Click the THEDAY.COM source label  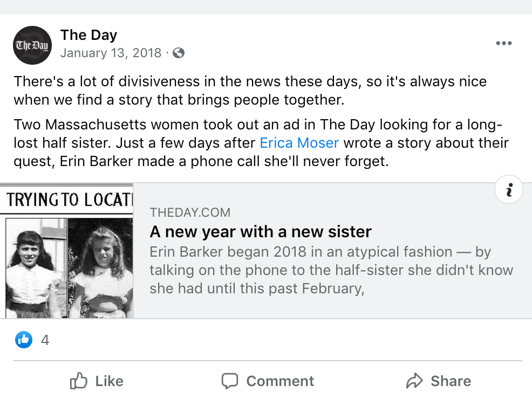(x=190, y=212)
